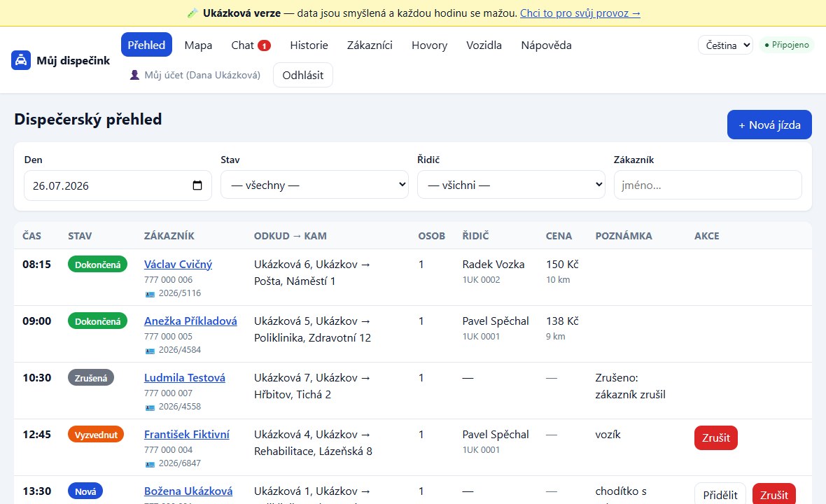Click the POZNÁMKA column header
The height and width of the screenshot is (504, 826).
[x=624, y=236]
